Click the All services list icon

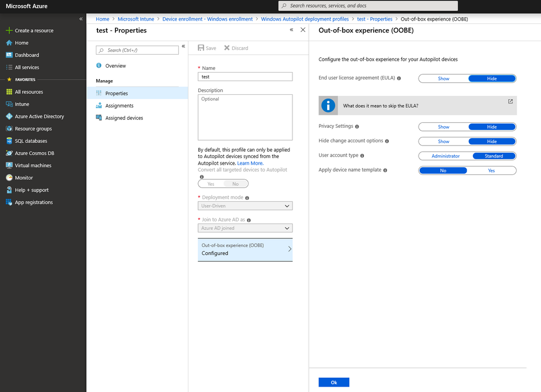coord(9,67)
